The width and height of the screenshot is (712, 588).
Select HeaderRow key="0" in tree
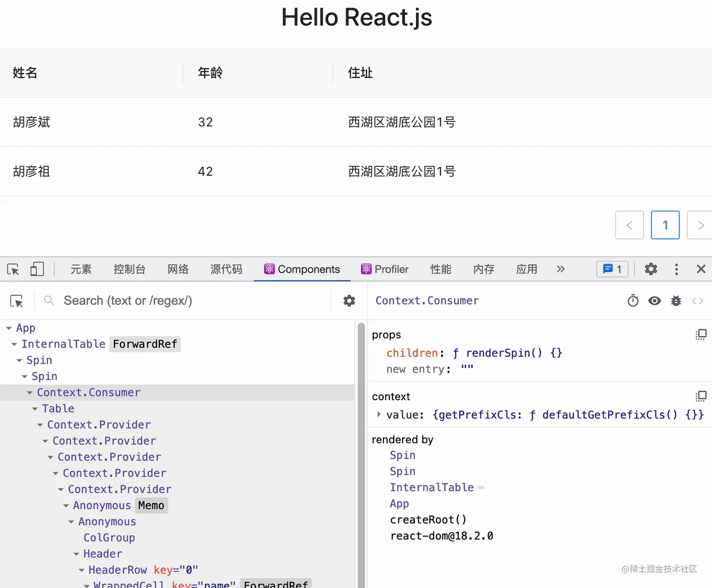click(x=143, y=570)
